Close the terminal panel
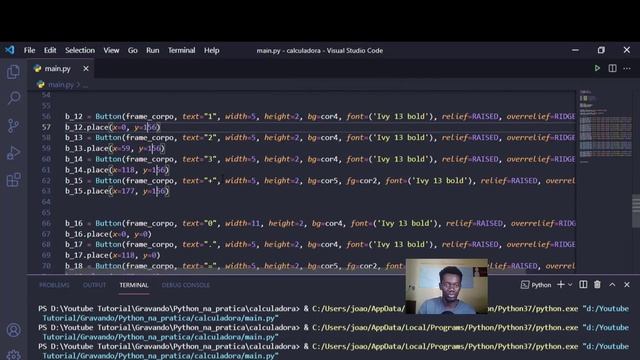 pos(627,284)
